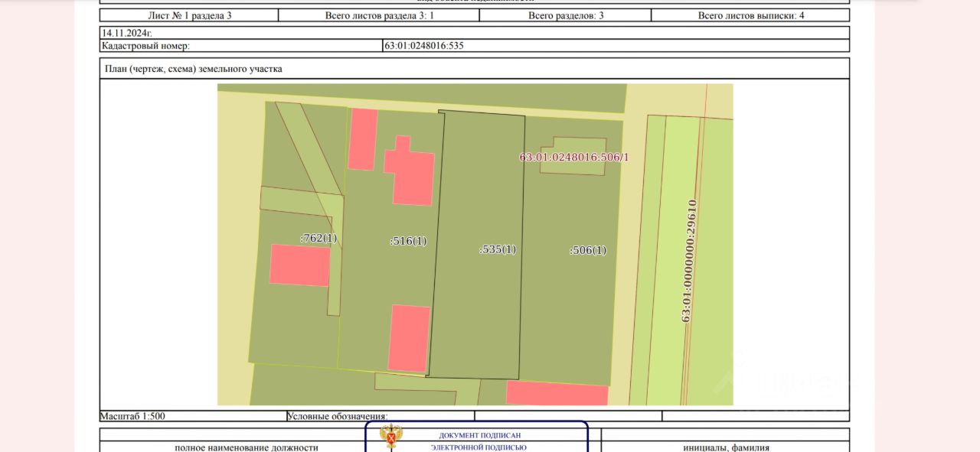Image resolution: width=980 pixels, height=452 pixels.
Task: Click the "Всего листов выписки: 4" cell
Action: 750,15
